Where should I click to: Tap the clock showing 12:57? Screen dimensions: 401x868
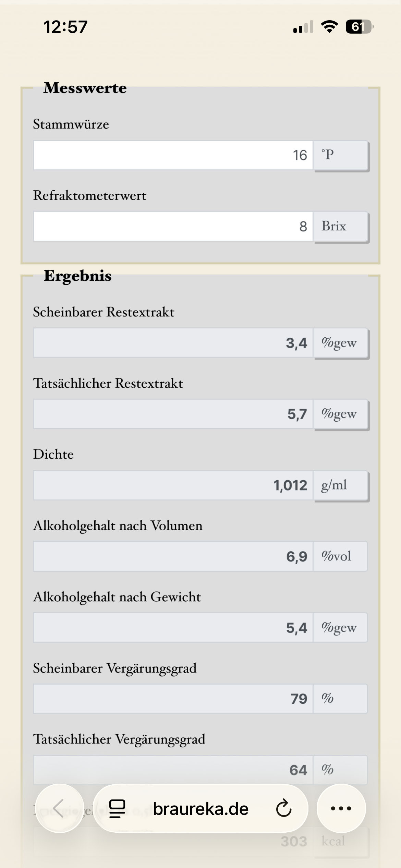(x=65, y=27)
